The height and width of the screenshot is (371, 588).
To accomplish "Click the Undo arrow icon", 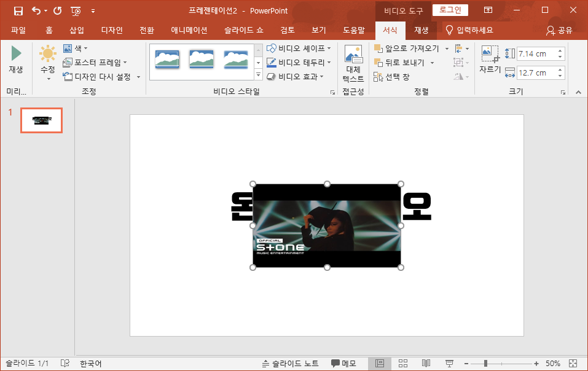I will pos(36,11).
